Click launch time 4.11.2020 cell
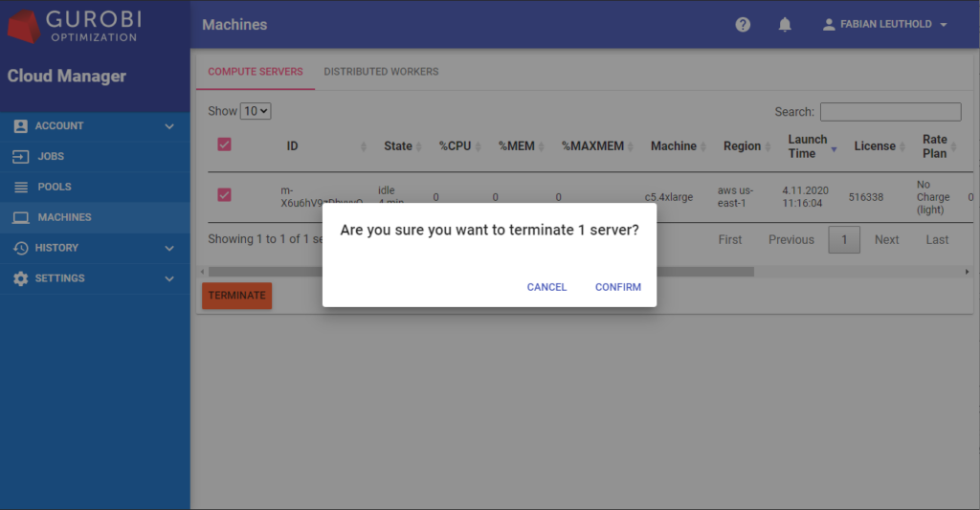This screenshot has height=510, width=980. [805, 197]
